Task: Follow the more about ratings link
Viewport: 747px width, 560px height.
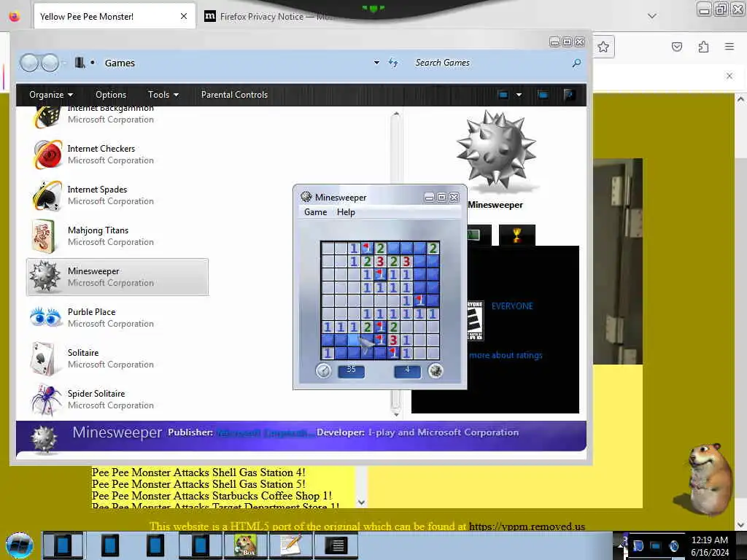Action: click(x=506, y=355)
